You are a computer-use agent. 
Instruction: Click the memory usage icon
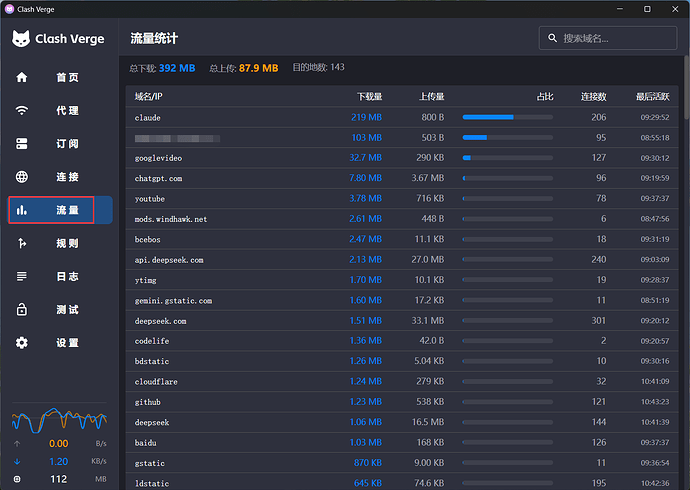coord(17,479)
